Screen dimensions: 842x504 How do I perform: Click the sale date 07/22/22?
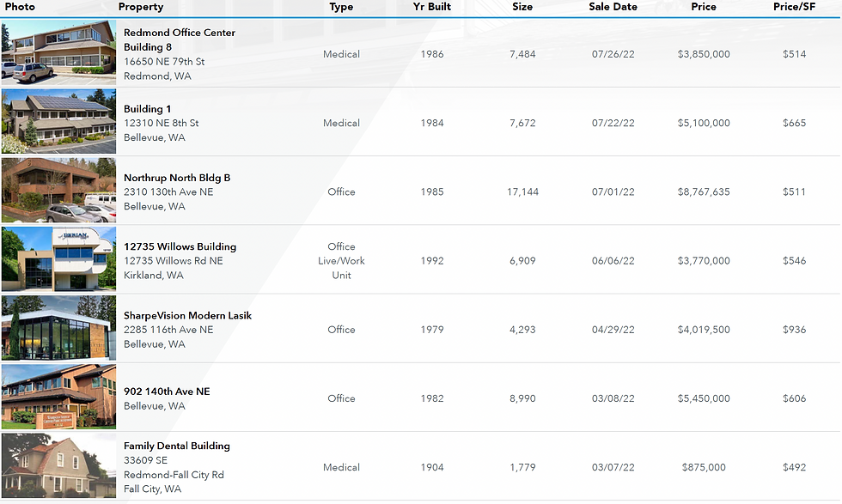(613, 123)
